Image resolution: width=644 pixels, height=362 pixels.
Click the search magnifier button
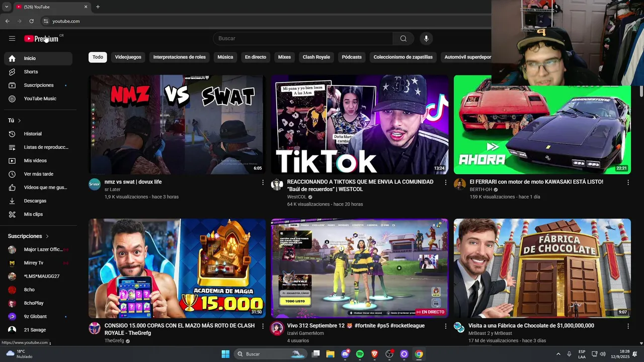click(x=403, y=39)
